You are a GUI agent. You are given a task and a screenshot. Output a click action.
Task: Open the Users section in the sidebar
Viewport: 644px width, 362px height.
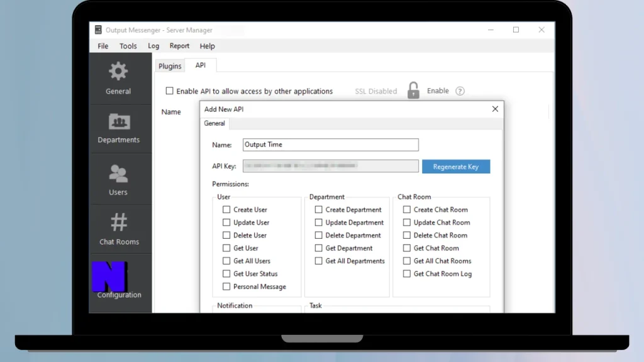[118, 180]
